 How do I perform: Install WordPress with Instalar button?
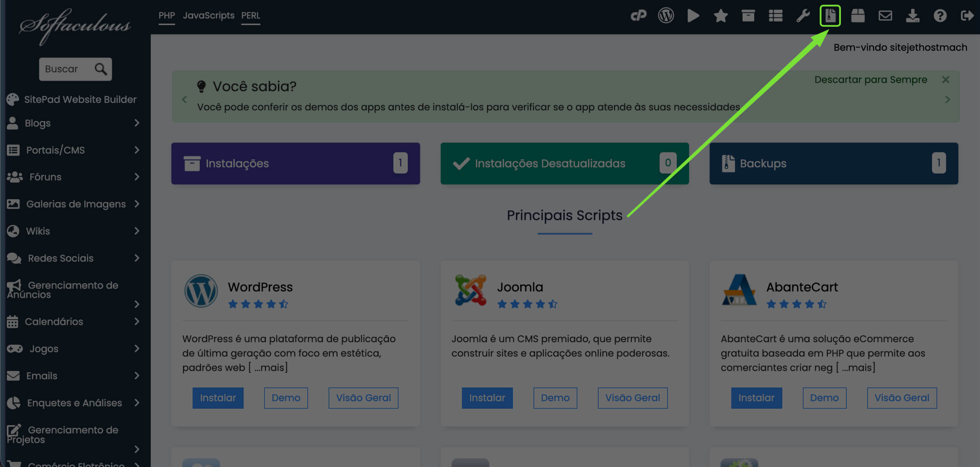click(x=218, y=398)
